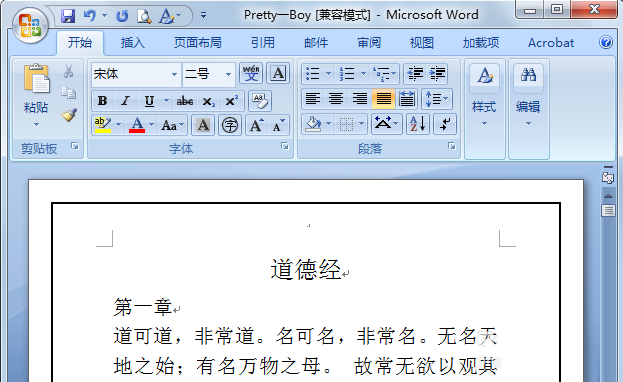Apply bulleted list
623x382 pixels.
pyautogui.click(x=313, y=74)
